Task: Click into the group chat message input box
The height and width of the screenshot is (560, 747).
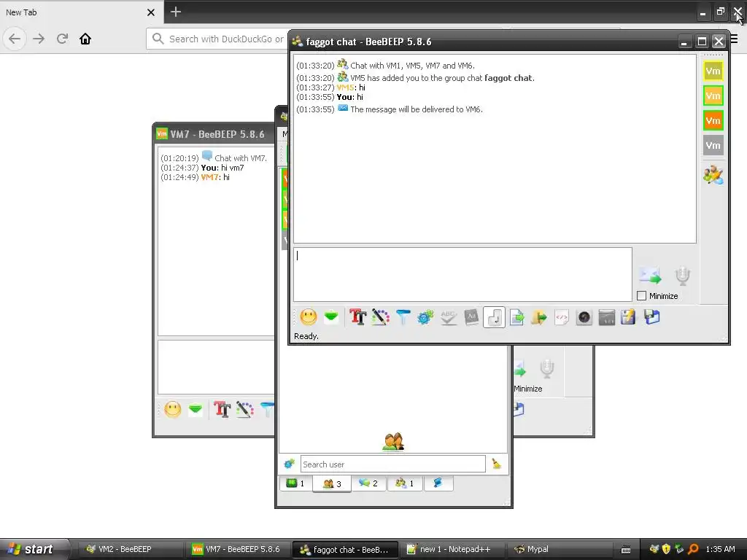Action: (462, 274)
